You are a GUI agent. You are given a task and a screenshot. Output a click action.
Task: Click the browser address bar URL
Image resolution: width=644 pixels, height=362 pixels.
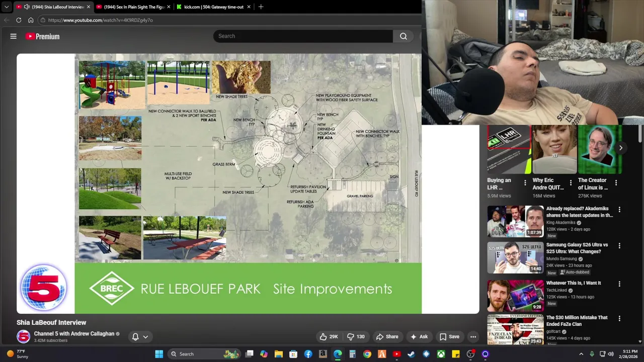[100, 20]
